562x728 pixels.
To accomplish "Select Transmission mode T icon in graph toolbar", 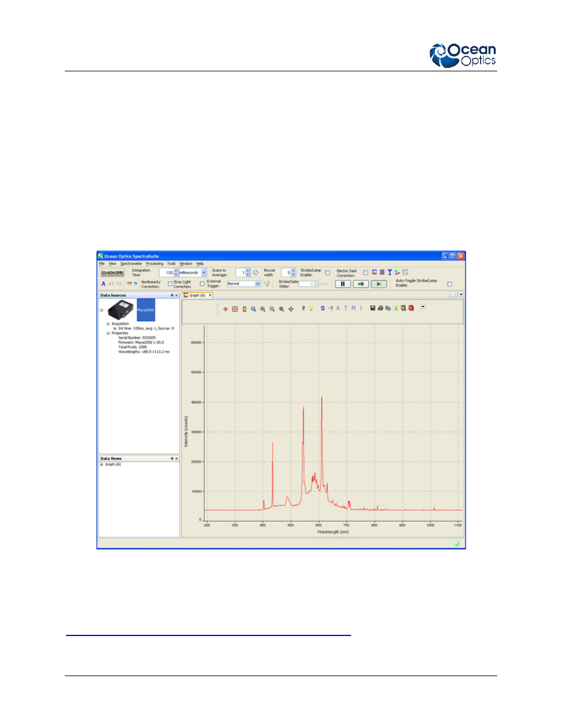I will (346, 308).
